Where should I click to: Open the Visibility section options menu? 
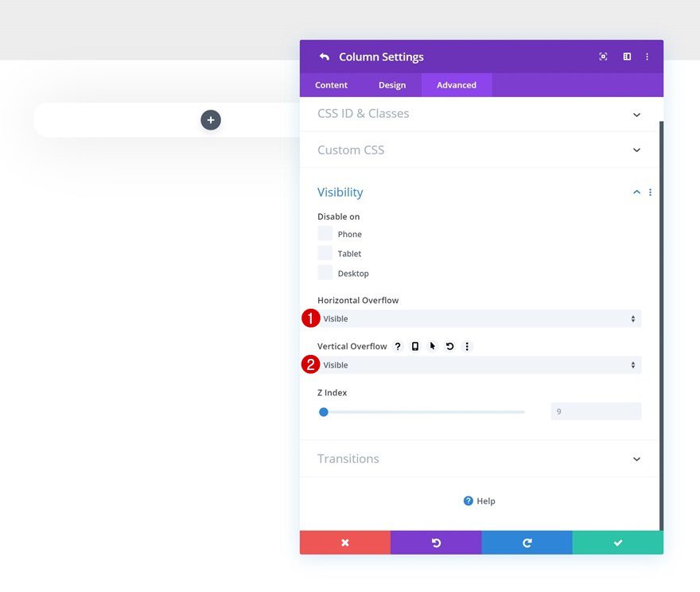[650, 192]
